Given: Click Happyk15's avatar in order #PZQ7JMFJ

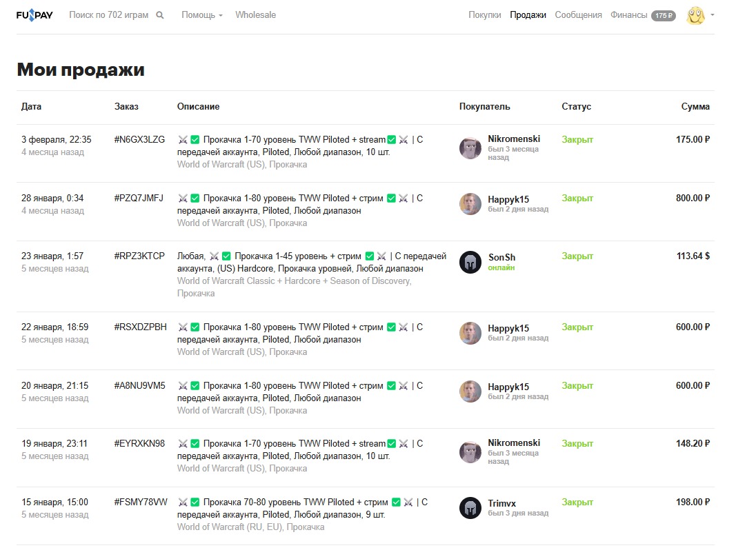Looking at the screenshot, I should (470, 204).
